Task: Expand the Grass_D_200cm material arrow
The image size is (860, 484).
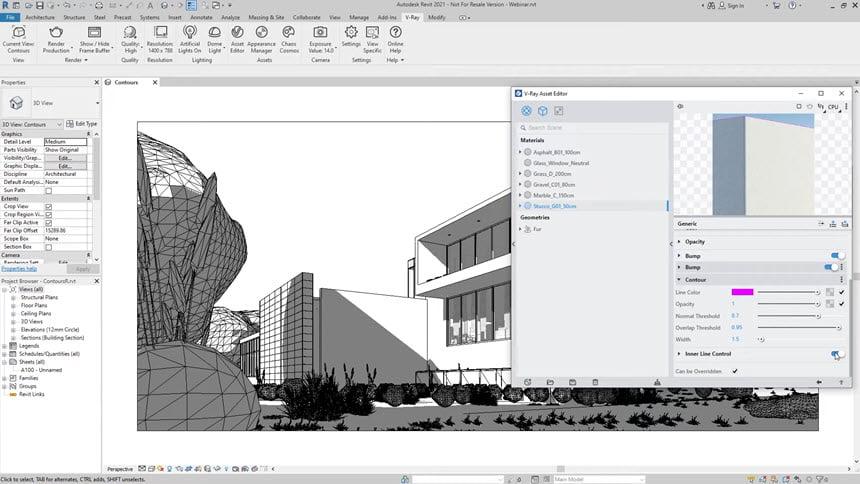Action: [x=520, y=173]
